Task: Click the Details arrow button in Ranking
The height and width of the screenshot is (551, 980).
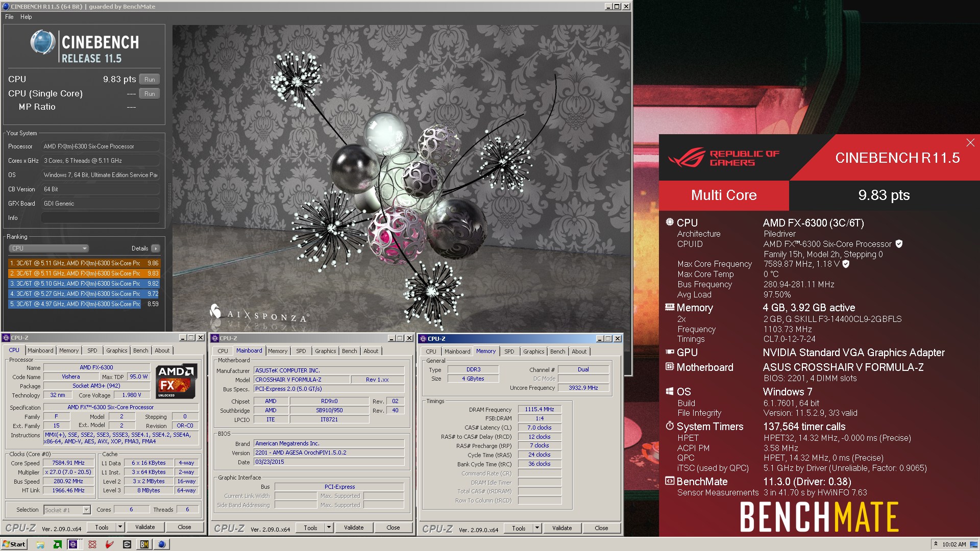Action: 155,248
